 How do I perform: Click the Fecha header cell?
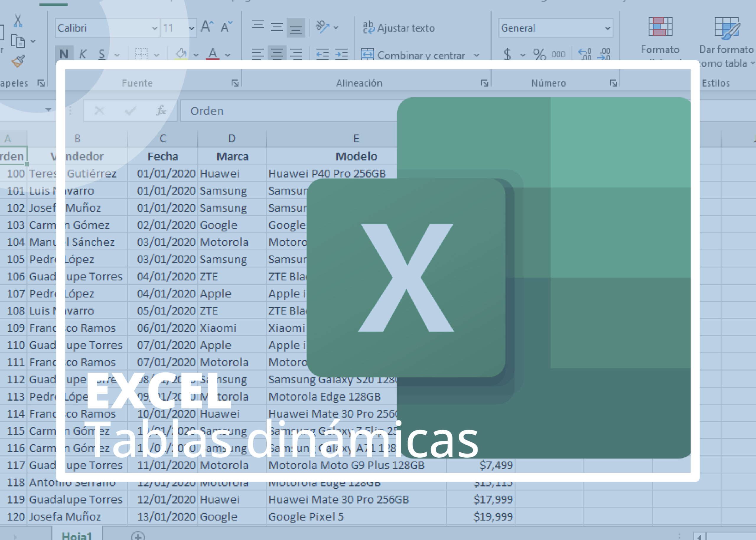[x=163, y=156]
